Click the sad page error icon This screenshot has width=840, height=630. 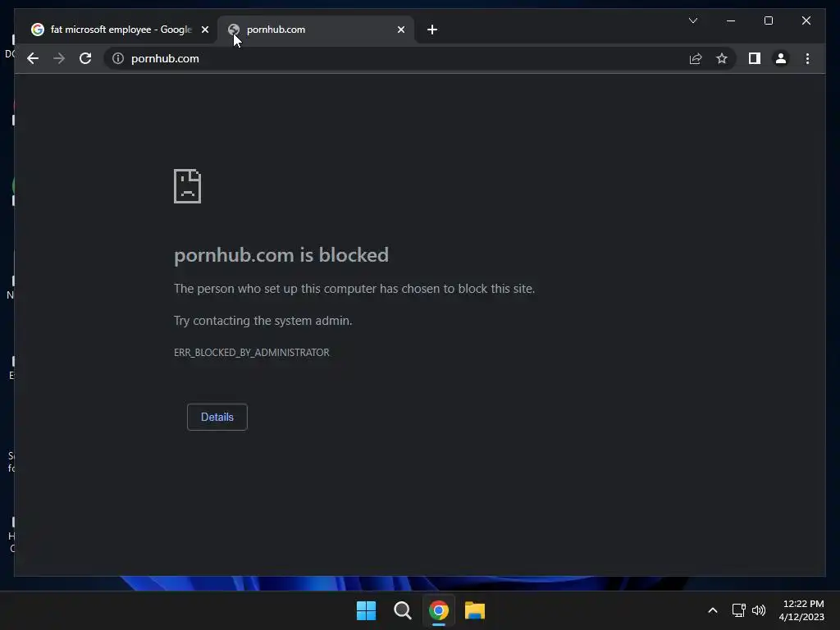pyautogui.click(x=188, y=186)
